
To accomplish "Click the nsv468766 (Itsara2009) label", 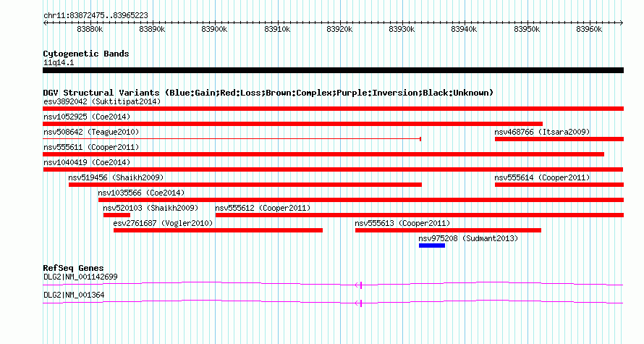I will coord(542,132).
